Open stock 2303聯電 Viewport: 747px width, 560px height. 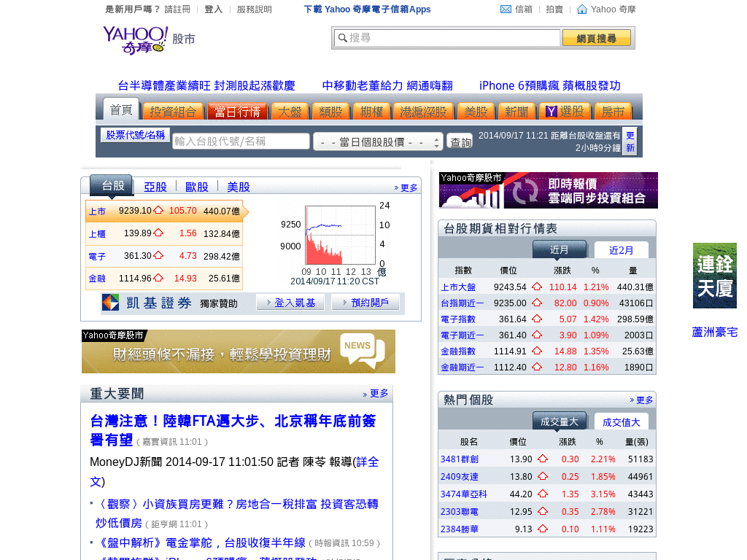(460, 511)
